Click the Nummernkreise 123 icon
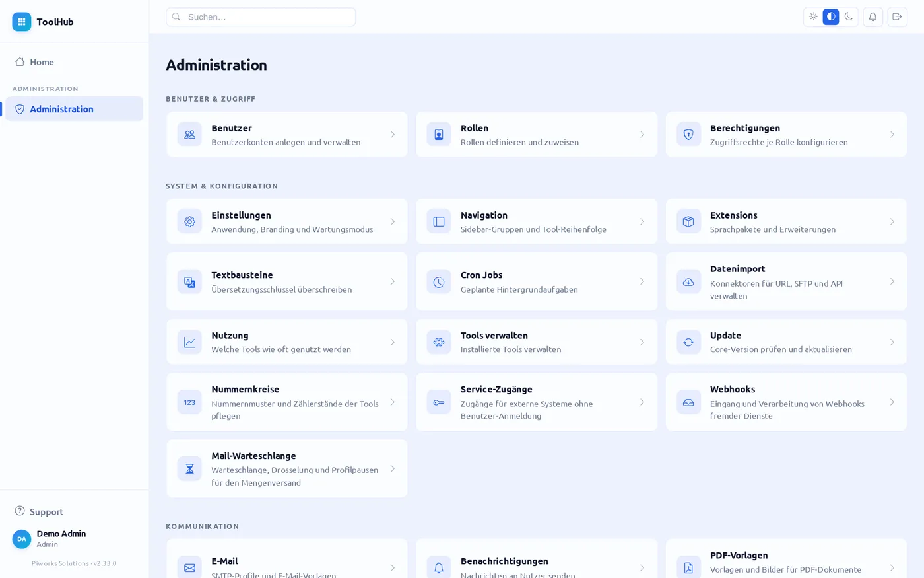This screenshot has height=578, width=924. pos(189,402)
